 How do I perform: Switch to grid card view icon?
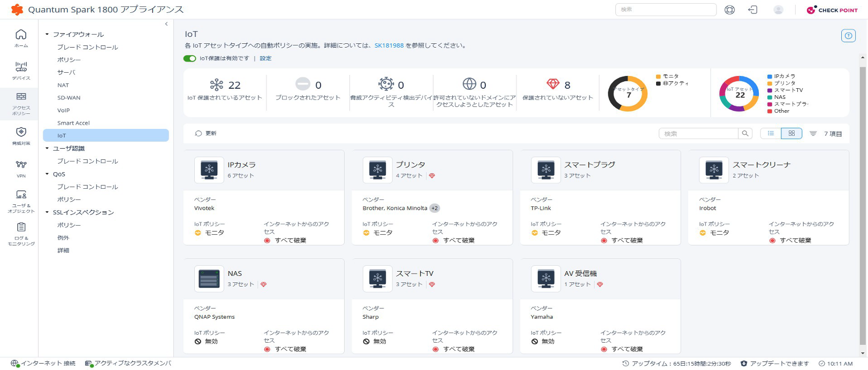(791, 134)
